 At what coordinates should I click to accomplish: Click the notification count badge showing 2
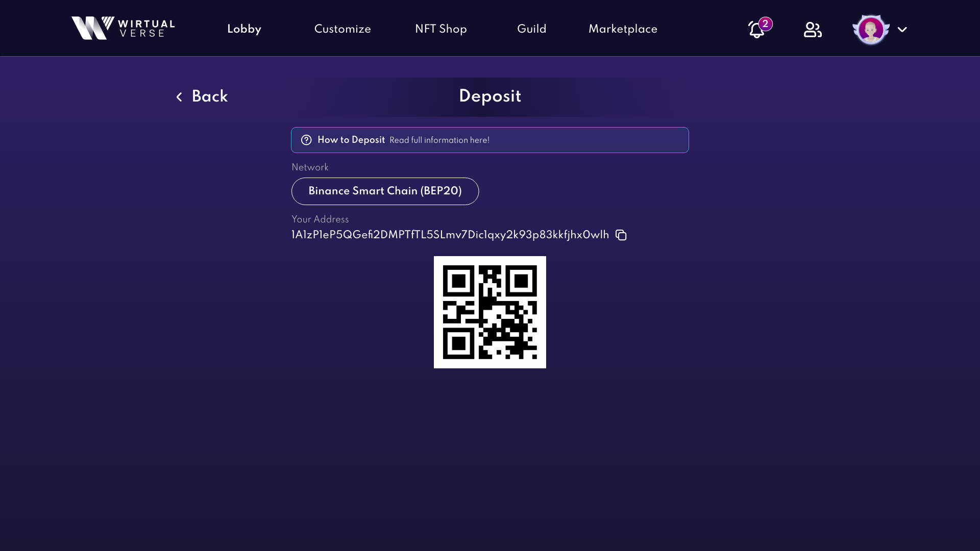(765, 24)
